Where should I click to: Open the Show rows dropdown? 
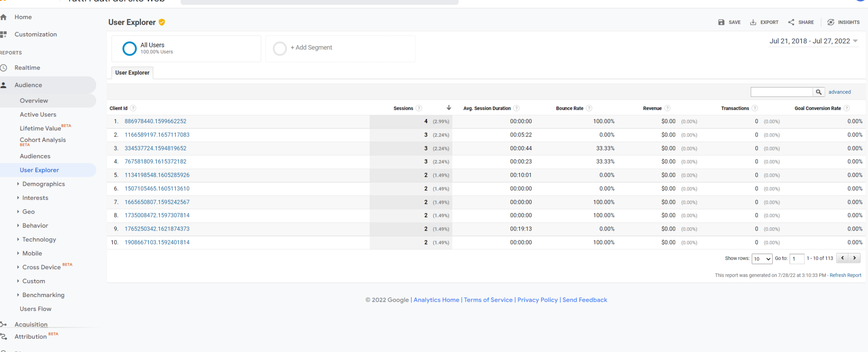pyautogui.click(x=762, y=259)
